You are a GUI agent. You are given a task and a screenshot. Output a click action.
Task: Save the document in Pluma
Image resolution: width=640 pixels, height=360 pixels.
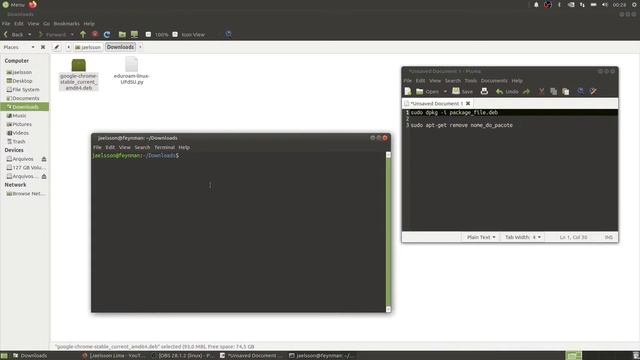tap(462, 91)
